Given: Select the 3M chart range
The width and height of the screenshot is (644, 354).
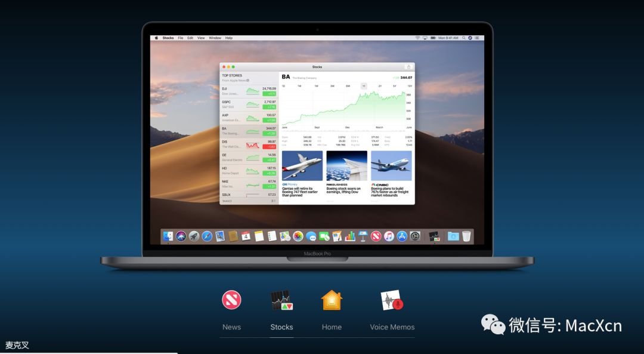Looking at the screenshot, I should [x=332, y=86].
